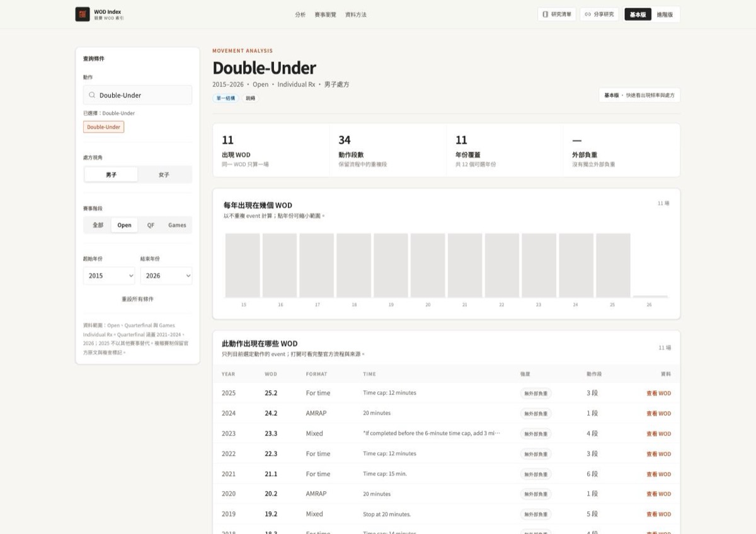756x534 pixels.
Task: Click the chart bar for year 22
Action: 502,265
